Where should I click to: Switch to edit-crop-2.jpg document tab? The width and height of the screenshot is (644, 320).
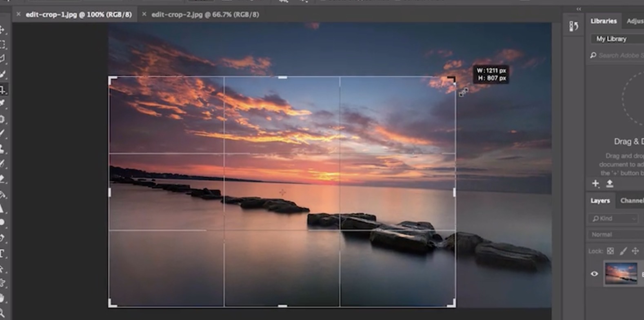205,14
